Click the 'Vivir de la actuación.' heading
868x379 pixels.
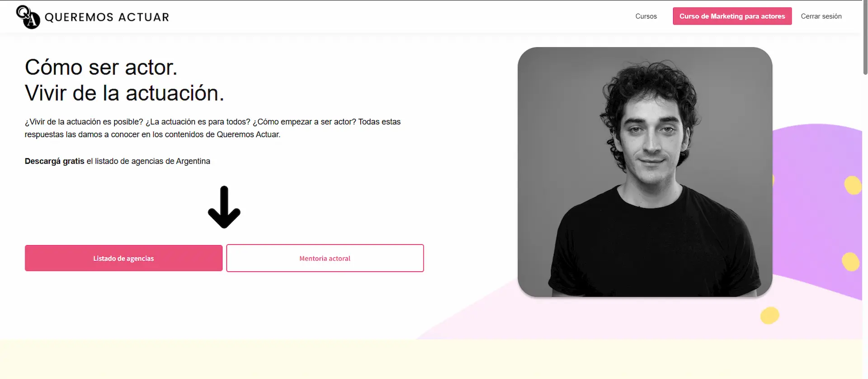click(124, 93)
